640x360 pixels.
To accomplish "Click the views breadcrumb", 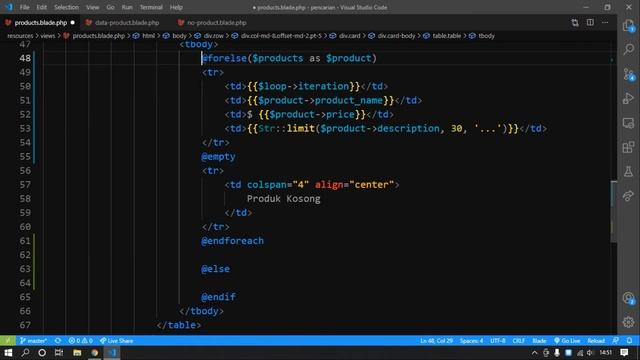I will pyautogui.click(x=47, y=36).
